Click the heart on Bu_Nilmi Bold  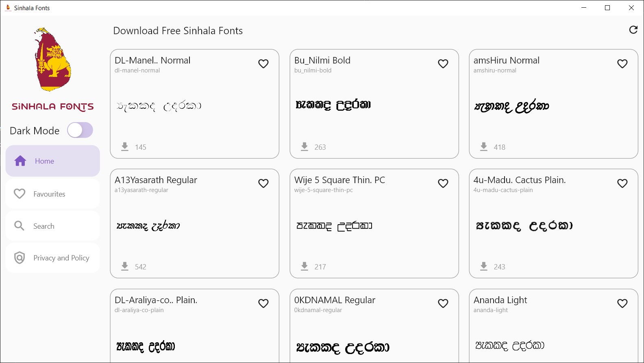point(443,64)
